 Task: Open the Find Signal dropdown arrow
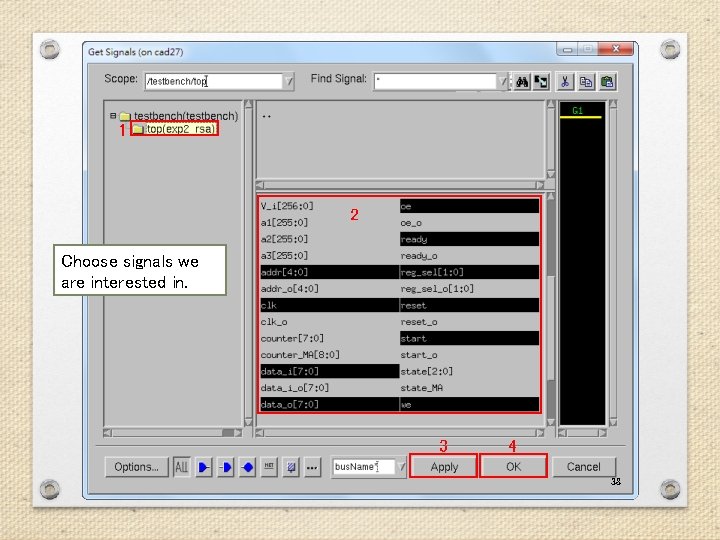[x=503, y=82]
